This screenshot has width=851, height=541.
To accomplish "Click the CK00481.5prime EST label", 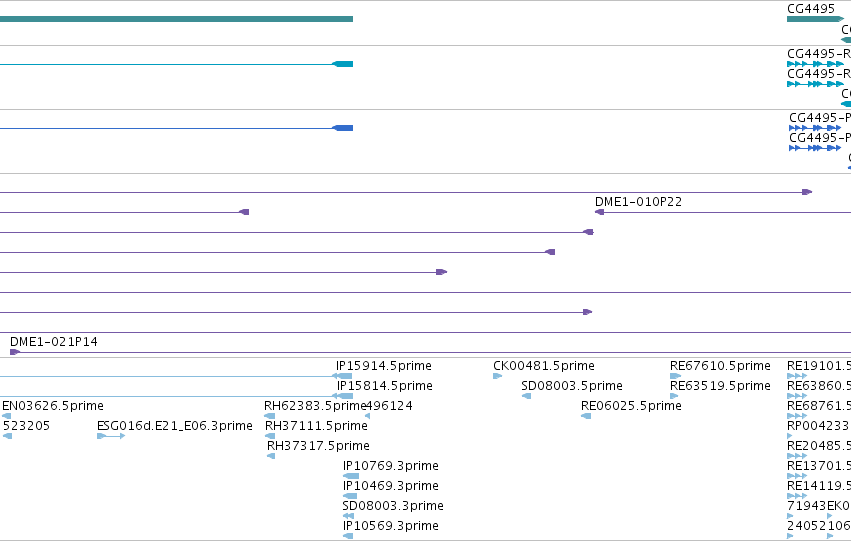I will [544, 366].
